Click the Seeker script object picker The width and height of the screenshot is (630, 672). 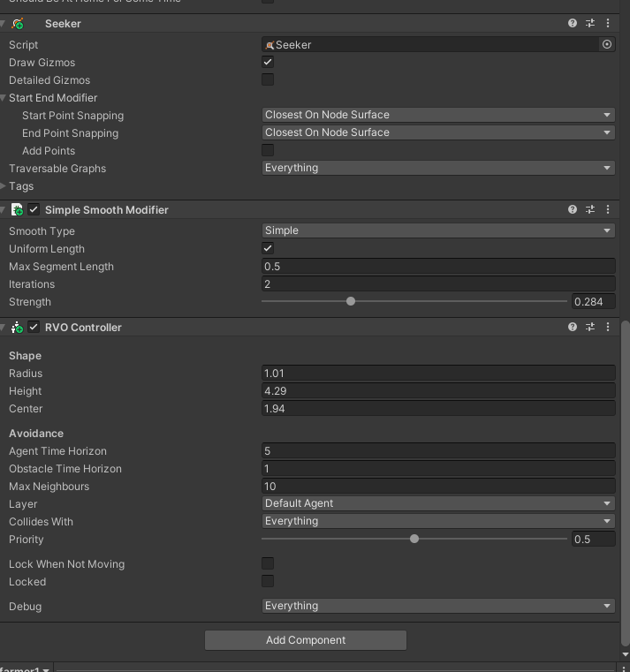607,44
